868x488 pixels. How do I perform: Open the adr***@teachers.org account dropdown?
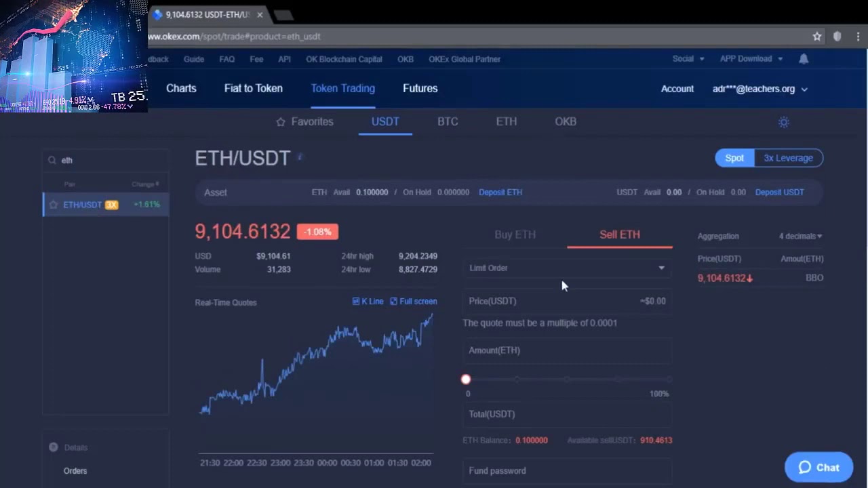pos(760,89)
